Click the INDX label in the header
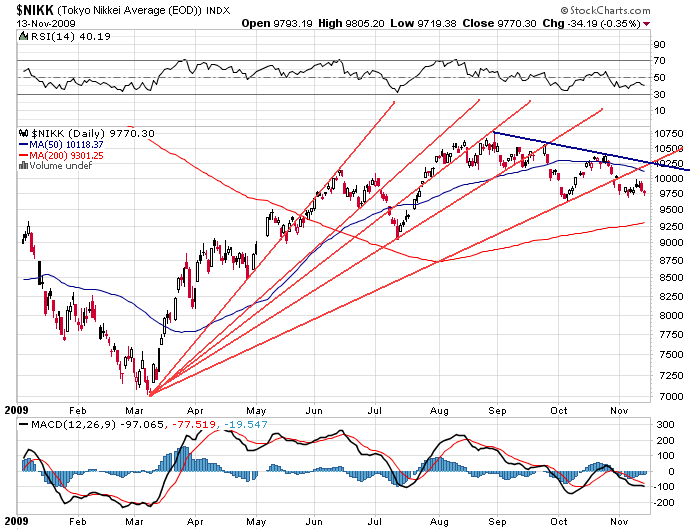Image resolution: width=700 pixels, height=530 pixels. (218, 11)
